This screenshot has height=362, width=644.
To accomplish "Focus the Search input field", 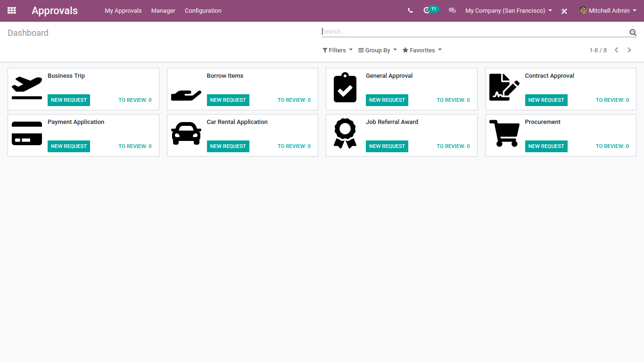I will pos(475,32).
